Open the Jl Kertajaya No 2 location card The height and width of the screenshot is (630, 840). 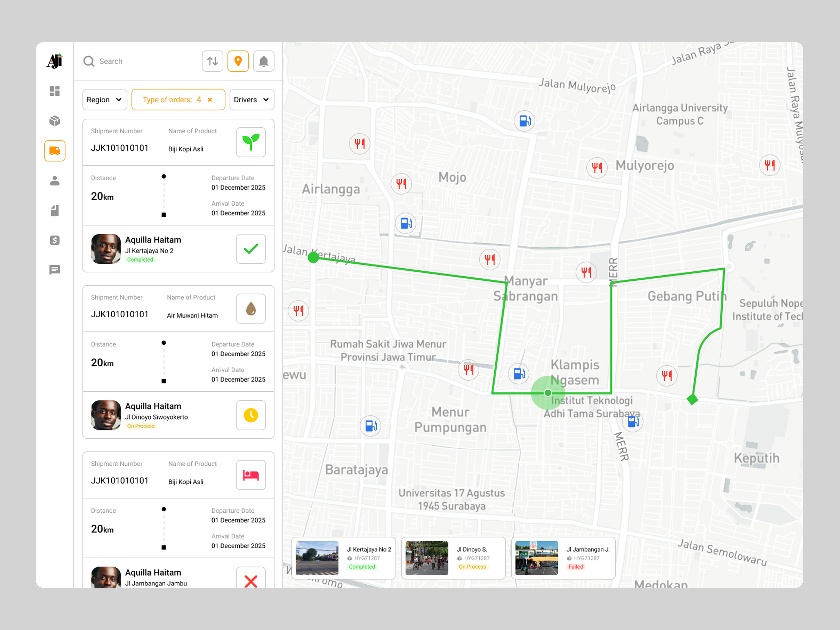(x=344, y=558)
